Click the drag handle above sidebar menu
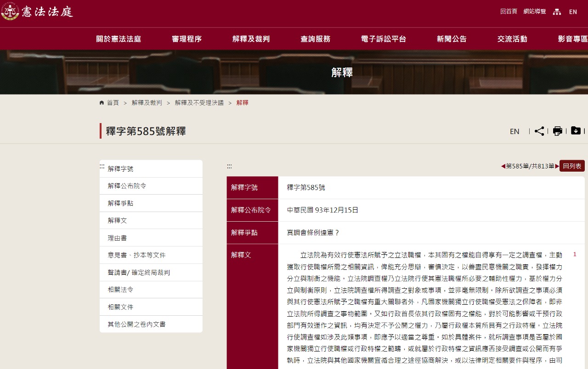 coord(102,166)
